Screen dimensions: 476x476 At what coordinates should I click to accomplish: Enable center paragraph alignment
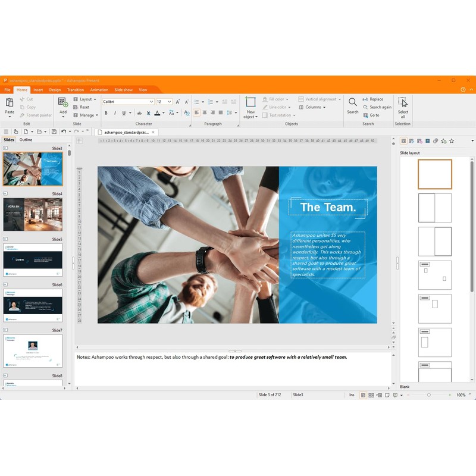tap(205, 112)
